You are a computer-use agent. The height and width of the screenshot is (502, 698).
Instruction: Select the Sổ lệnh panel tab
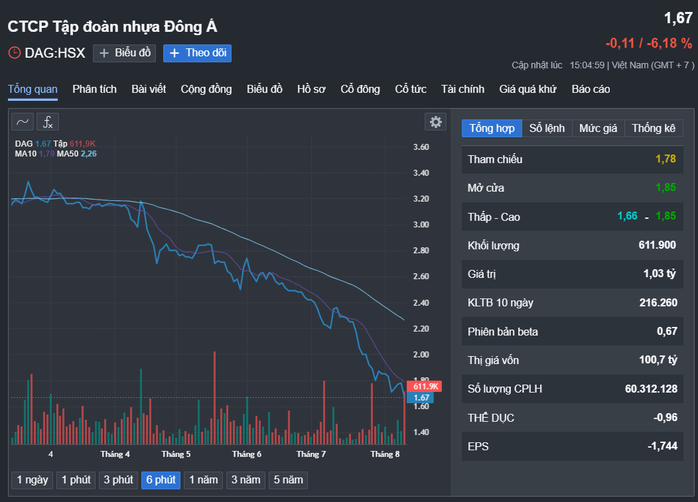[547, 128]
